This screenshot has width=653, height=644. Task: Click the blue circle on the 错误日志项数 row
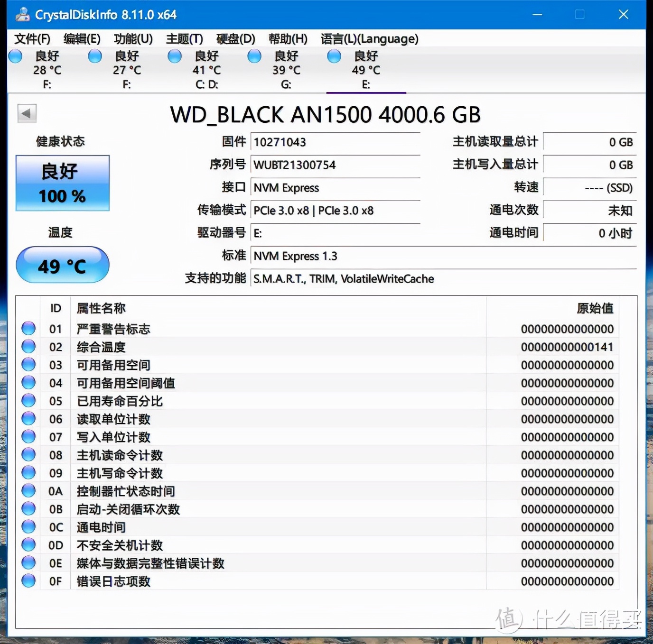pos(28,580)
